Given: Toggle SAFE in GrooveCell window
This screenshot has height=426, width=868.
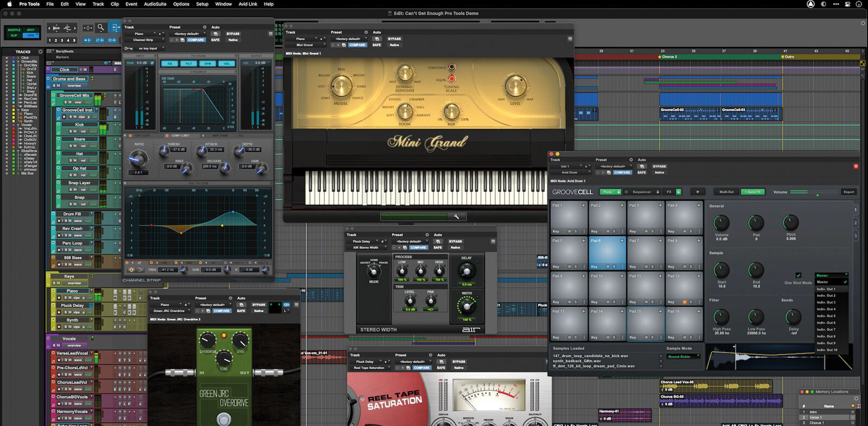Looking at the screenshot, I should [642, 172].
